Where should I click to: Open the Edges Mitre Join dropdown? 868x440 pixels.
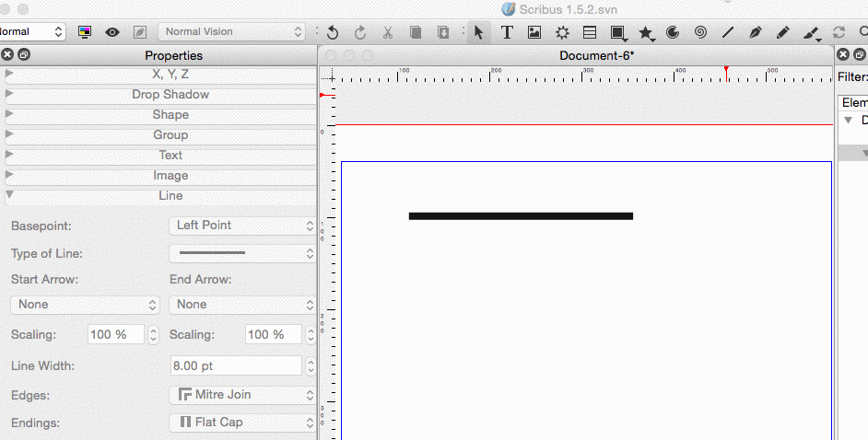tap(243, 395)
